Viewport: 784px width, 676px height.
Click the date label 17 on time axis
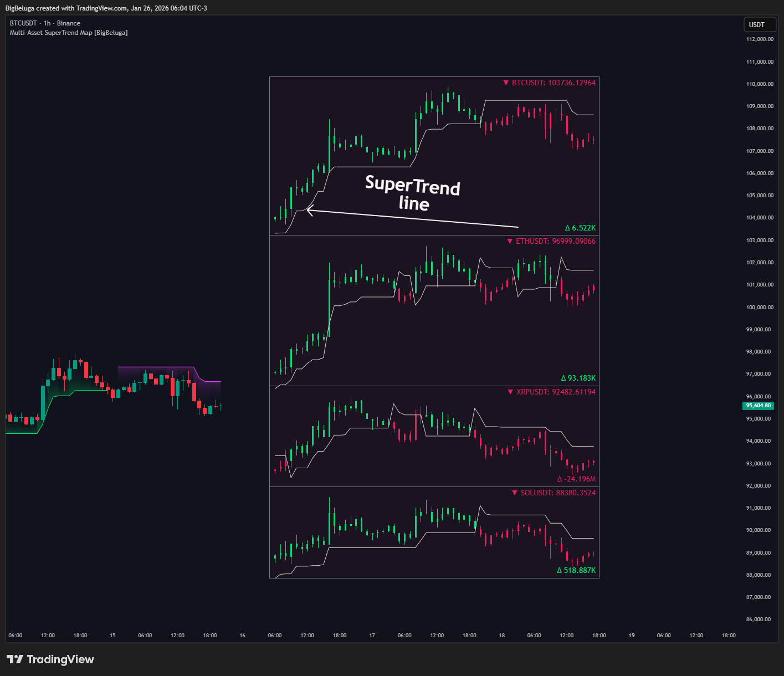(x=372, y=636)
